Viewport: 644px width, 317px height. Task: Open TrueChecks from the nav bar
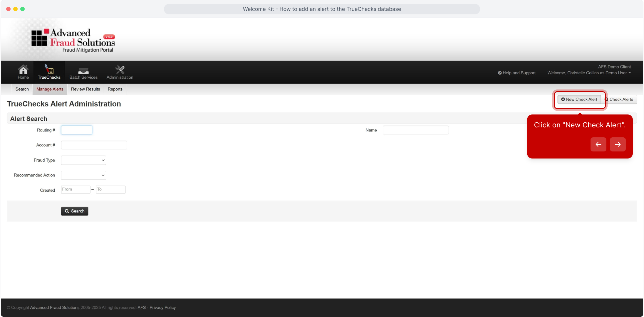(x=49, y=72)
